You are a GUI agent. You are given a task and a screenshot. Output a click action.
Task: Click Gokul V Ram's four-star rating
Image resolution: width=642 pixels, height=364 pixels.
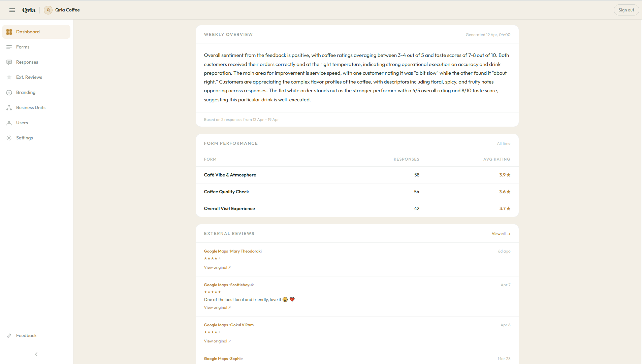[x=212, y=332]
